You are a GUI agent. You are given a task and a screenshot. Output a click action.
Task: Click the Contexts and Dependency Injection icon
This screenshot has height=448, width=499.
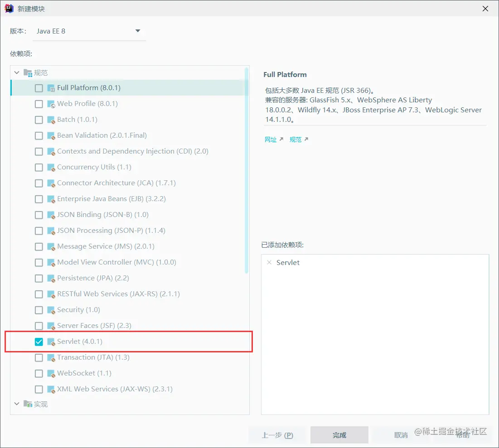[51, 152]
